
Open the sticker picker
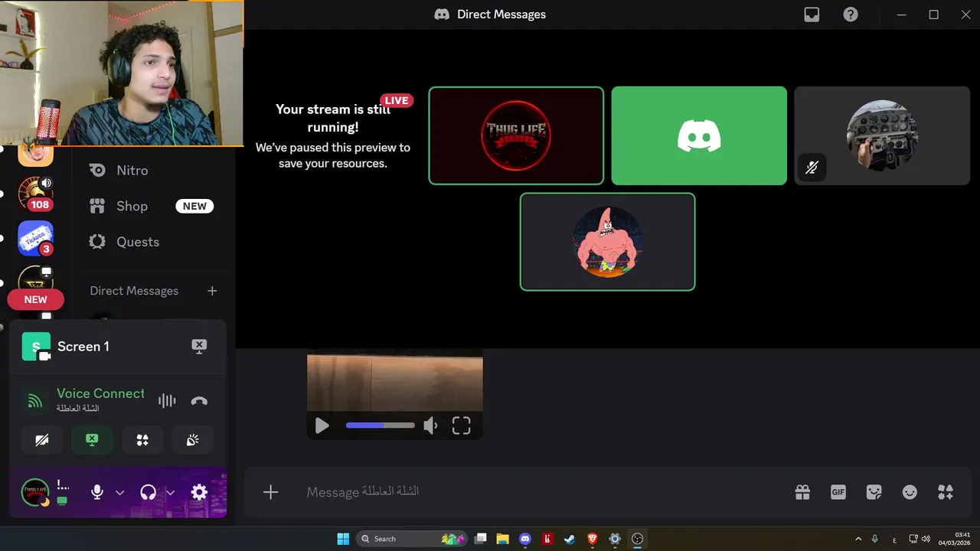(874, 492)
